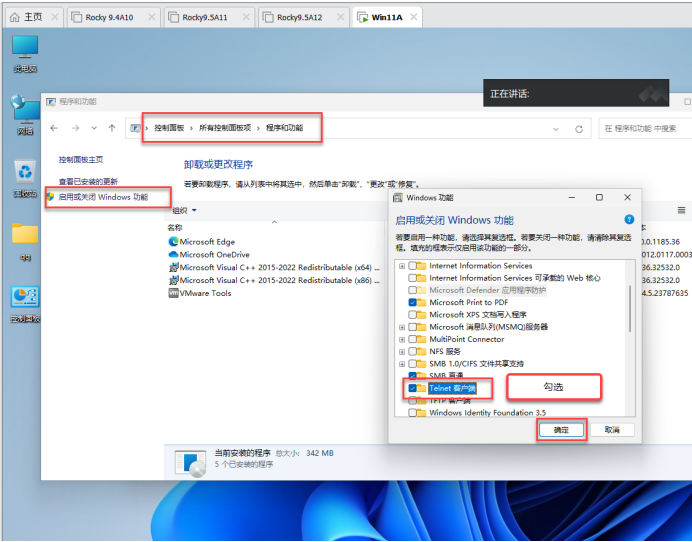Check the Windows Identity Foundation 3.5 checkbox
Viewport: 692px width, 542px height.
413,412
